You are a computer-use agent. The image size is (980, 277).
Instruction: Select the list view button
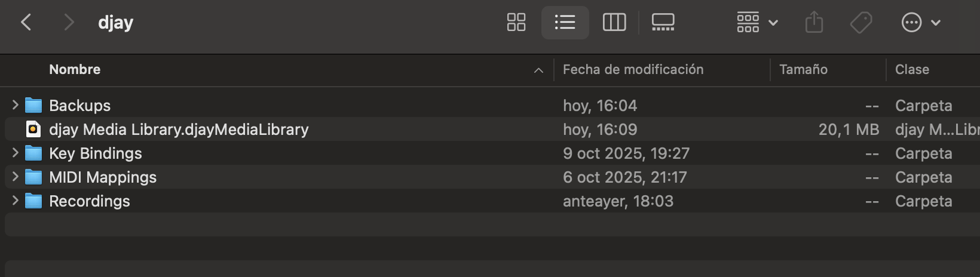[x=565, y=23]
